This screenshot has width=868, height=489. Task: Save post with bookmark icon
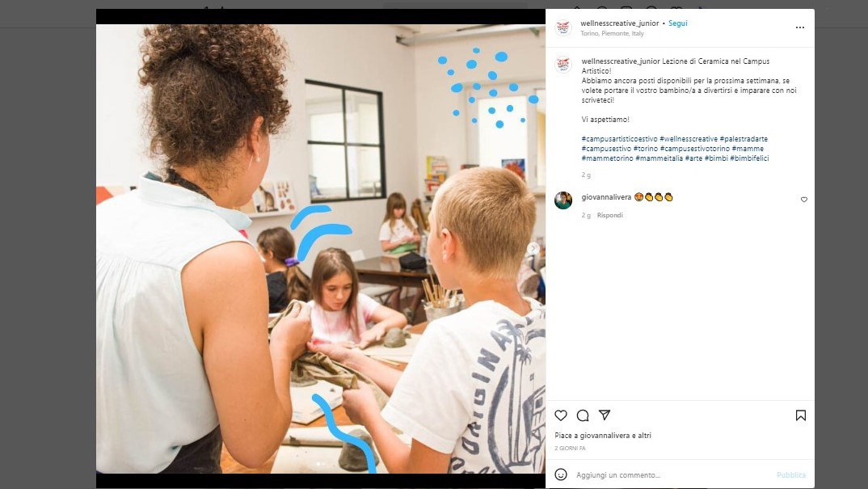click(800, 415)
